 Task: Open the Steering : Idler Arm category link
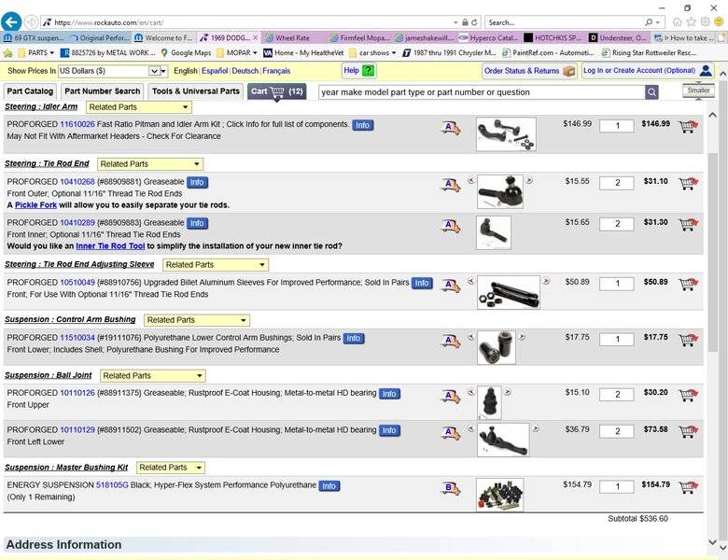click(x=41, y=106)
